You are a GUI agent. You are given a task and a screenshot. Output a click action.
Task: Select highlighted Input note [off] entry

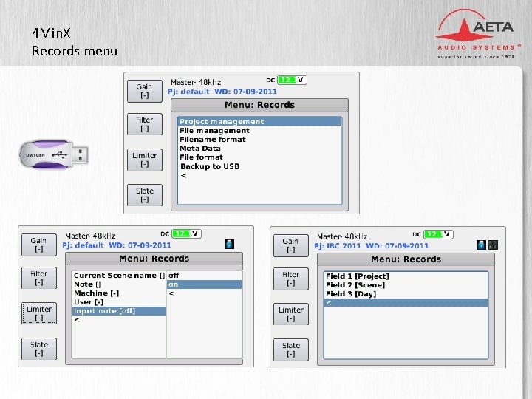coord(119,311)
